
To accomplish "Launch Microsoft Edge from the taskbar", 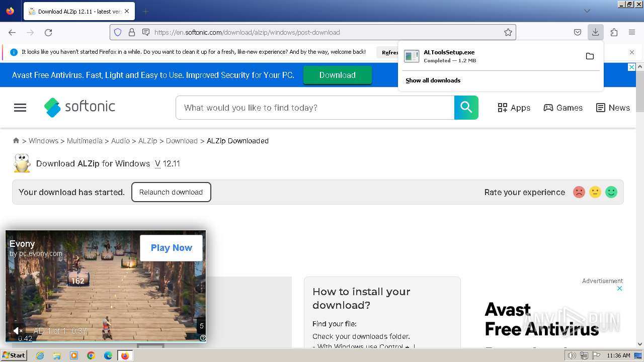I will pos(108,355).
